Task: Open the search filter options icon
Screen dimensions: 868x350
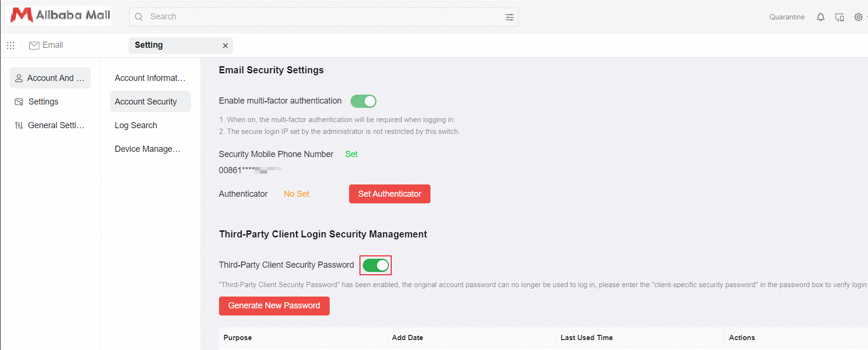Action: coord(509,17)
